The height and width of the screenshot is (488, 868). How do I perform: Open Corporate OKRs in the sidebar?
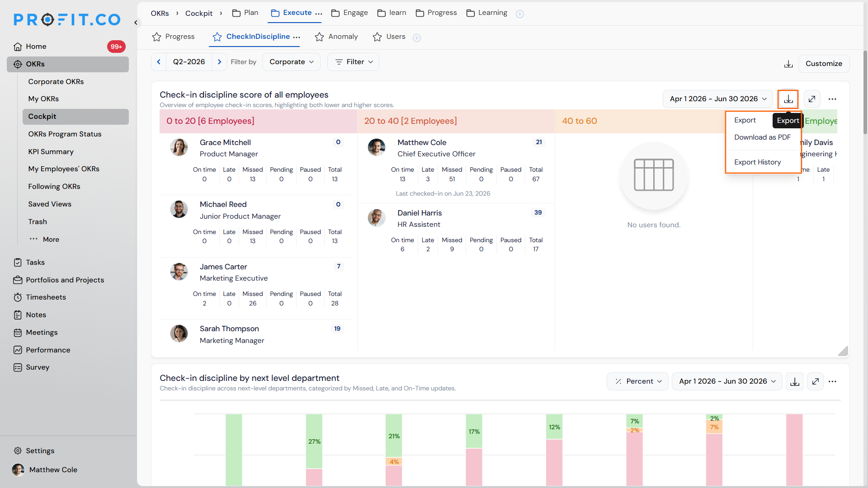click(56, 82)
